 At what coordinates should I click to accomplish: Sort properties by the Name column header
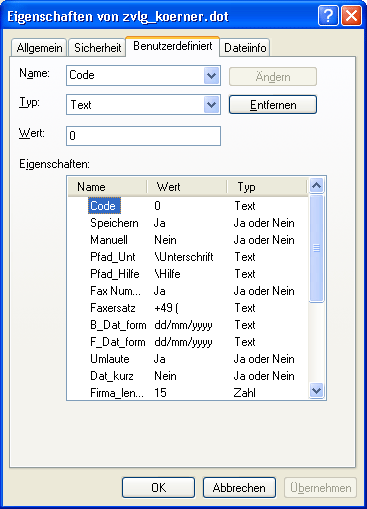click(107, 187)
